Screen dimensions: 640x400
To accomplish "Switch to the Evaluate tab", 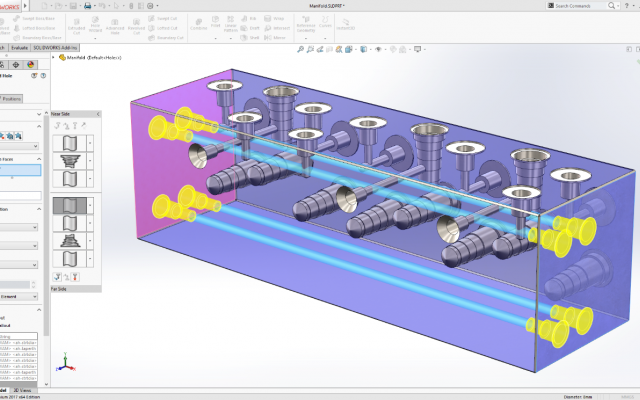I will coord(20,48).
